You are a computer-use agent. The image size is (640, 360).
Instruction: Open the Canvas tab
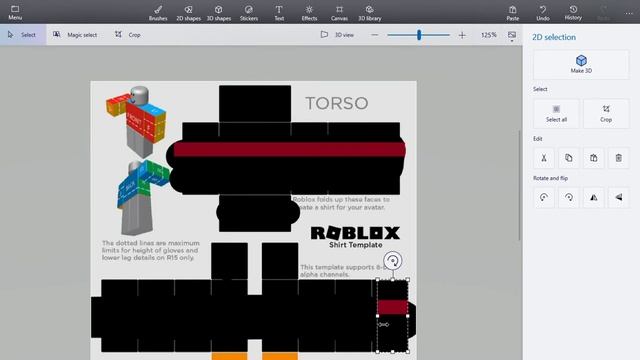tap(339, 13)
